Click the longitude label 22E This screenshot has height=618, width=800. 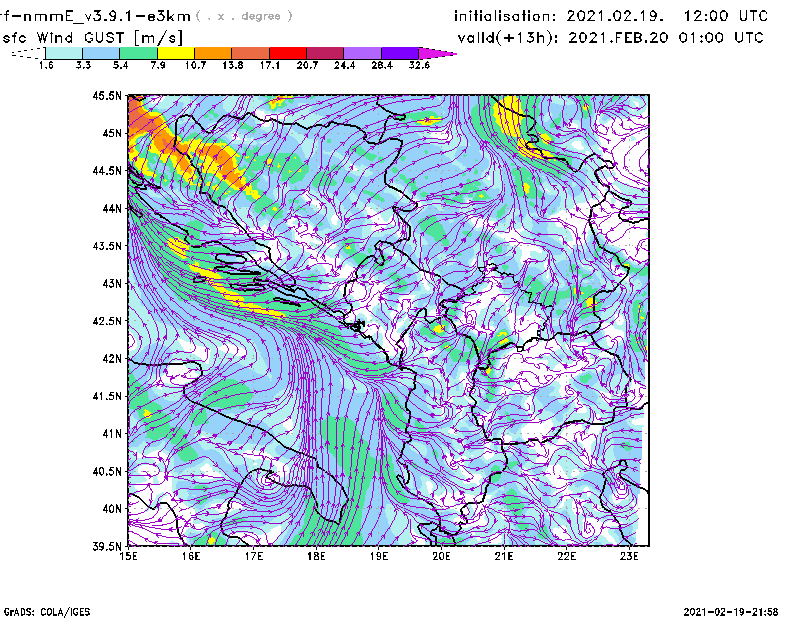566,556
